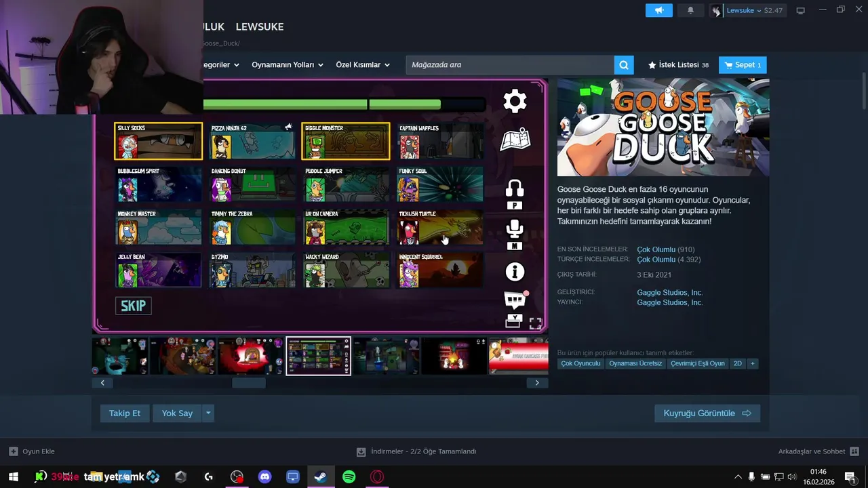The width and height of the screenshot is (868, 488).
Task: Click the thumbnail strip left arrow
Action: 102,383
